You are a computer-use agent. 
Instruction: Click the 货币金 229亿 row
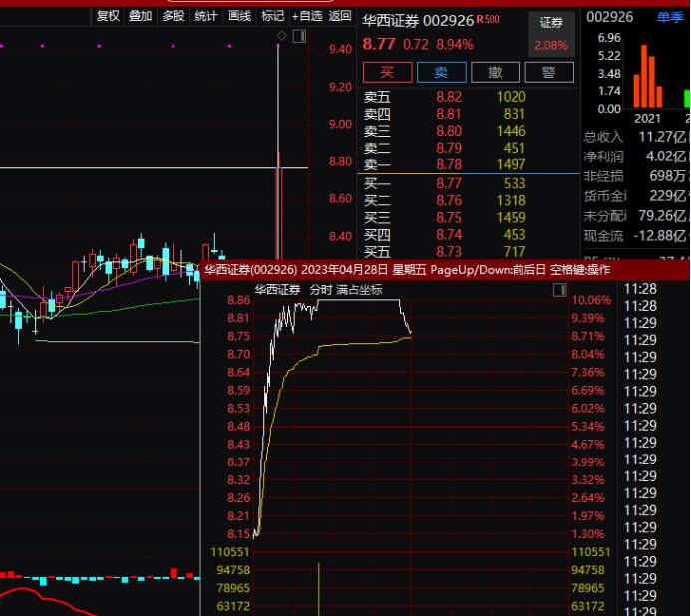click(x=636, y=196)
